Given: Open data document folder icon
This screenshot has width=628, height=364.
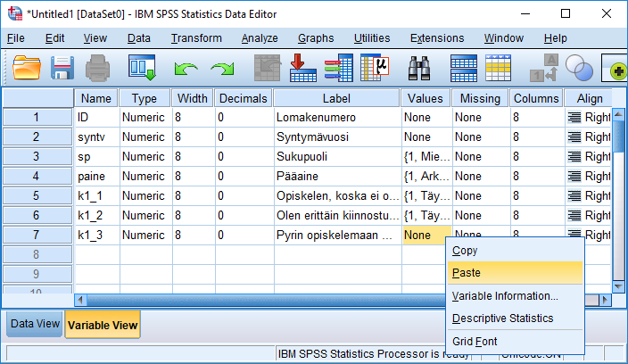Looking at the screenshot, I should point(27,68).
